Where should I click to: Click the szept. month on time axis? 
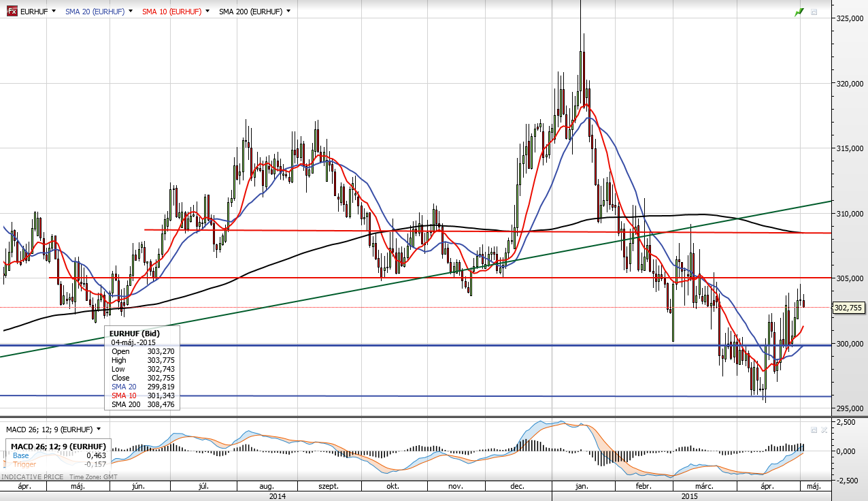[329, 487]
